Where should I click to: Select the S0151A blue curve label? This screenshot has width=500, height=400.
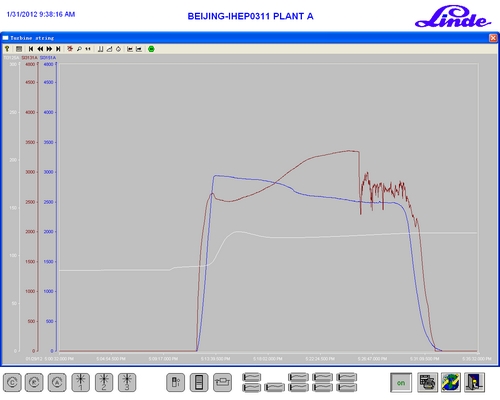coord(48,58)
